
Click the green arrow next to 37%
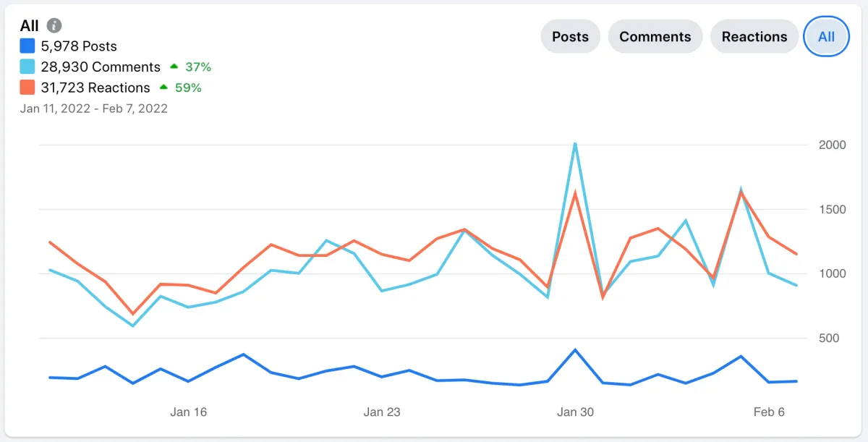(x=174, y=67)
